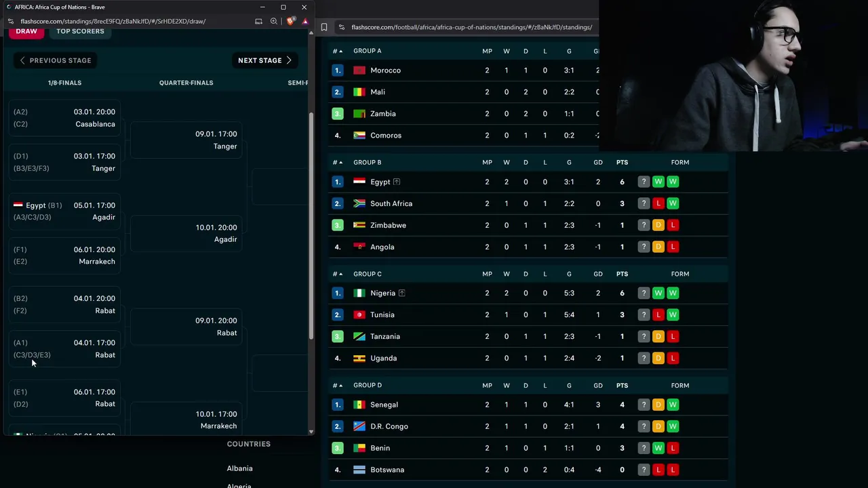Open quarter-final 09.01. 17:00 Tanger
Image resolution: width=868 pixels, height=488 pixels.
186,140
